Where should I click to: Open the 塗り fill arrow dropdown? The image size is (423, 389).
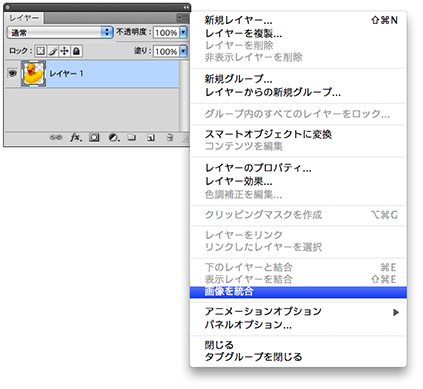coord(183,51)
